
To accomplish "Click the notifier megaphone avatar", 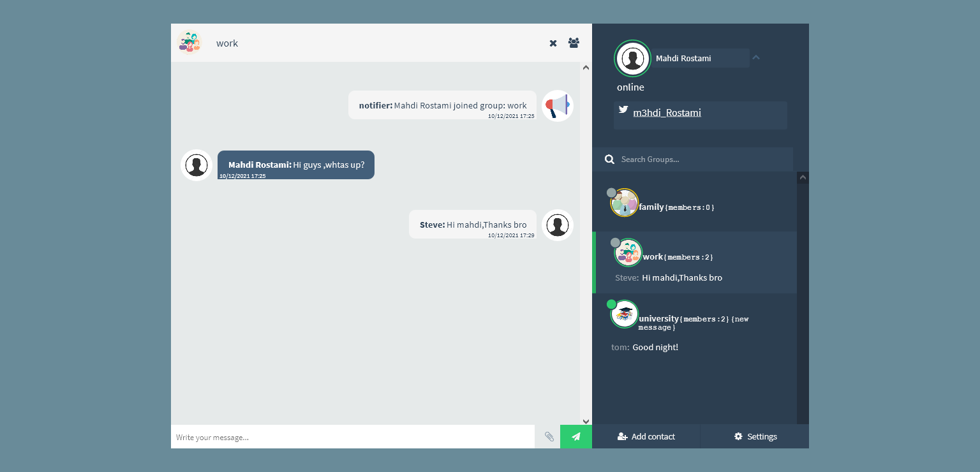I will tap(558, 106).
